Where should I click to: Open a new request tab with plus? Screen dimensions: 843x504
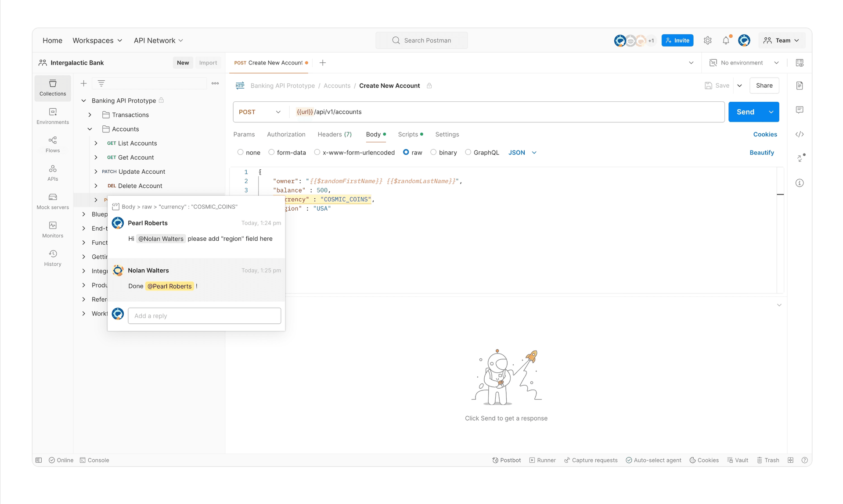point(323,63)
